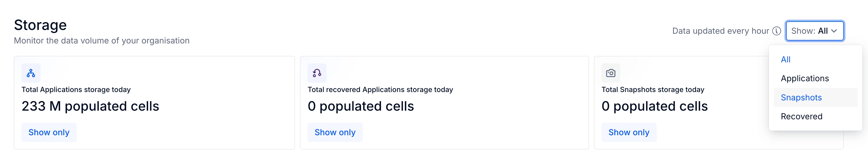This screenshot has height=156, width=868.
Task: Click the Snapshots card's 0 populated cells value
Action: 654,106
